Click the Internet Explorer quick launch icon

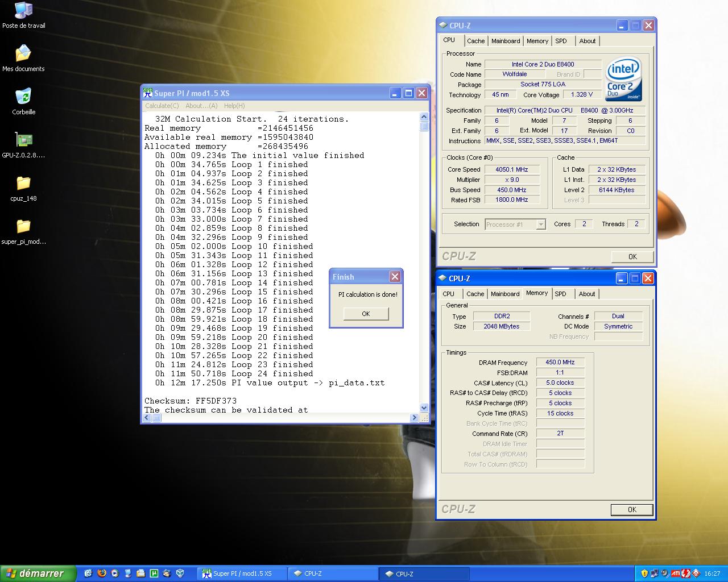pos(88,573)
